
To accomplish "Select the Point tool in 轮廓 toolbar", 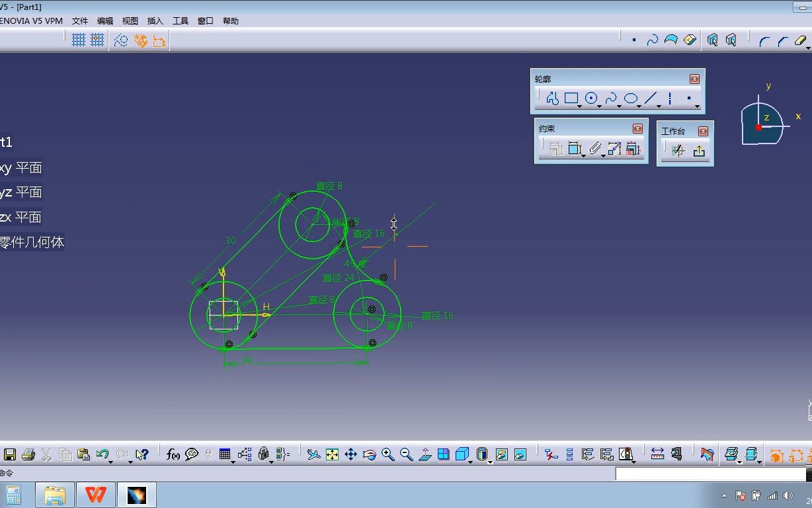I will coord(689,99).
